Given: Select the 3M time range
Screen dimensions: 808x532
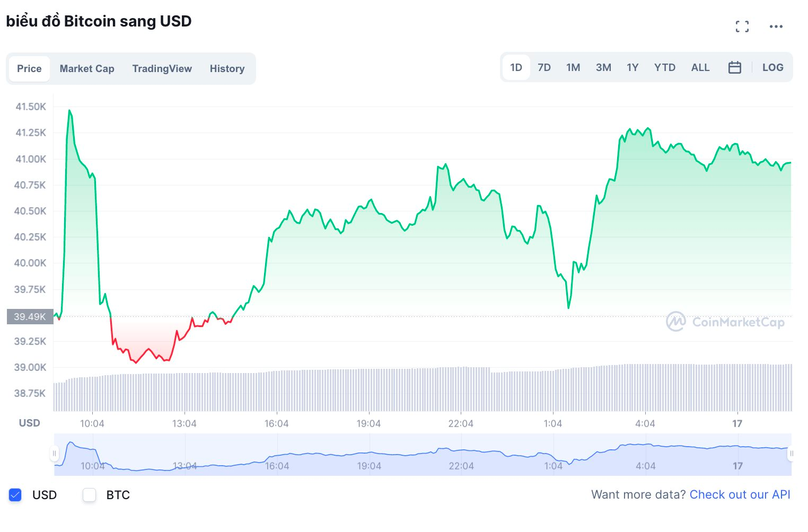Looking at the screenshot, I should 603,67.
